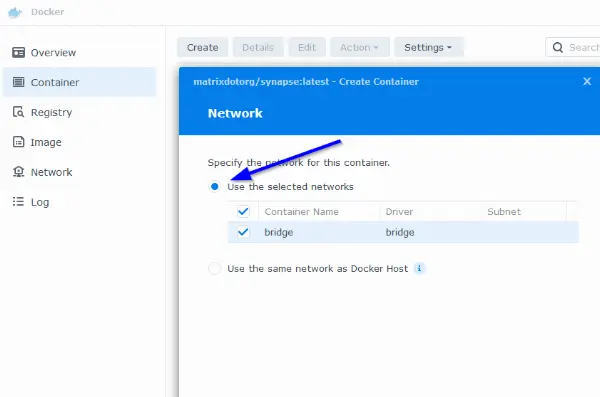
Task: Open the Registry search icon
Action: (18, 112)
